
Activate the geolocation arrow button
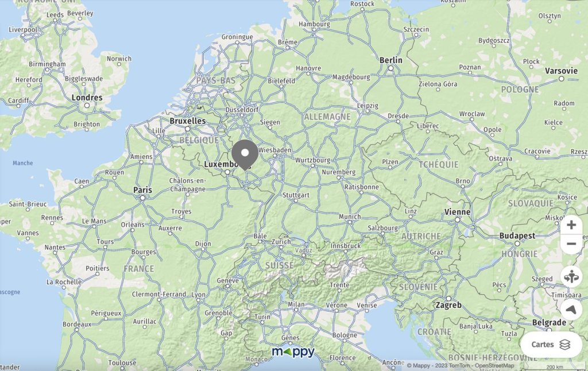point(571,310)
